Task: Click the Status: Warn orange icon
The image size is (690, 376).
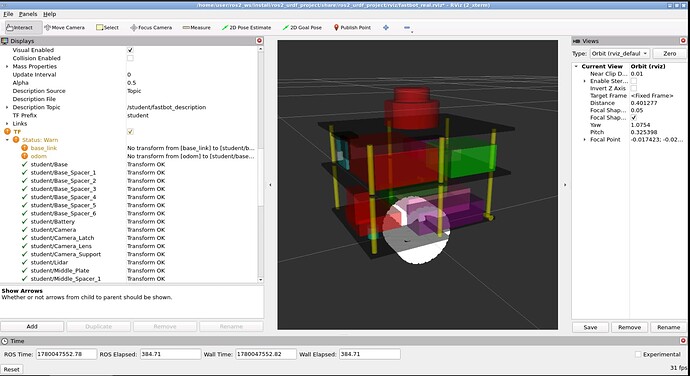Action: click(x=16, y=140)
